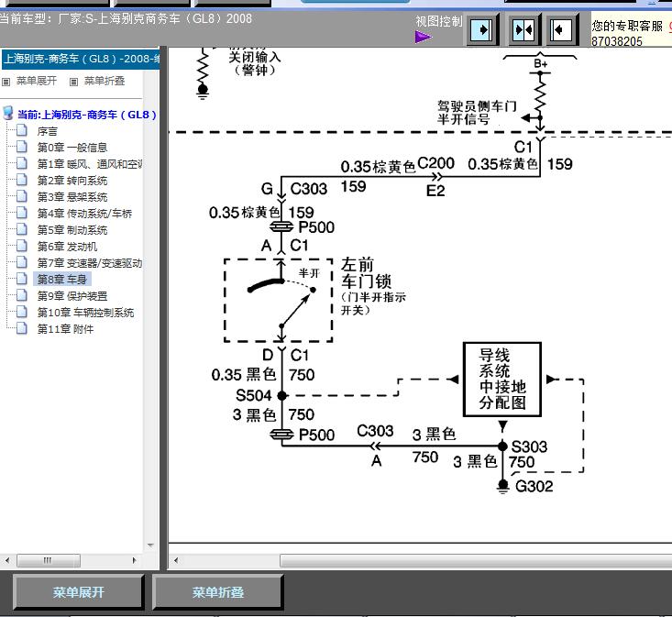The height and width of the screenshot is (617, 672).
Task: Open chapter 第5章 制动系统
Action: pos(72,230)
